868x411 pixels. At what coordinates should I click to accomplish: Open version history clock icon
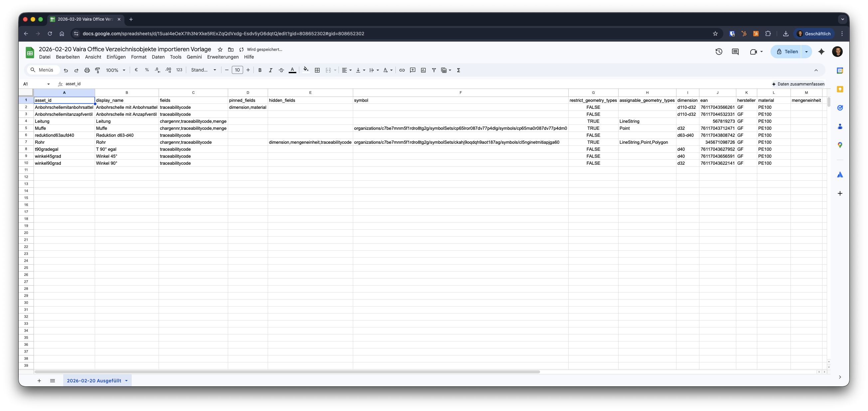(x=719, y=52)
